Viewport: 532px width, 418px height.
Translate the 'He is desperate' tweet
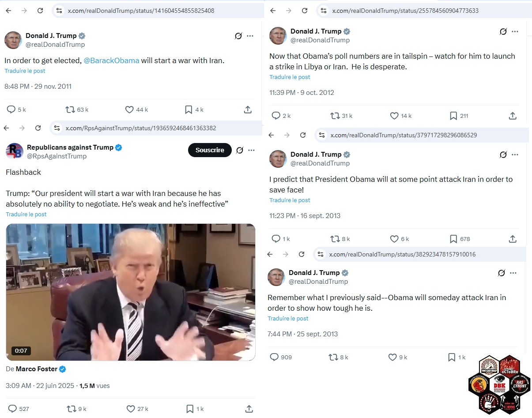(290, 77)
